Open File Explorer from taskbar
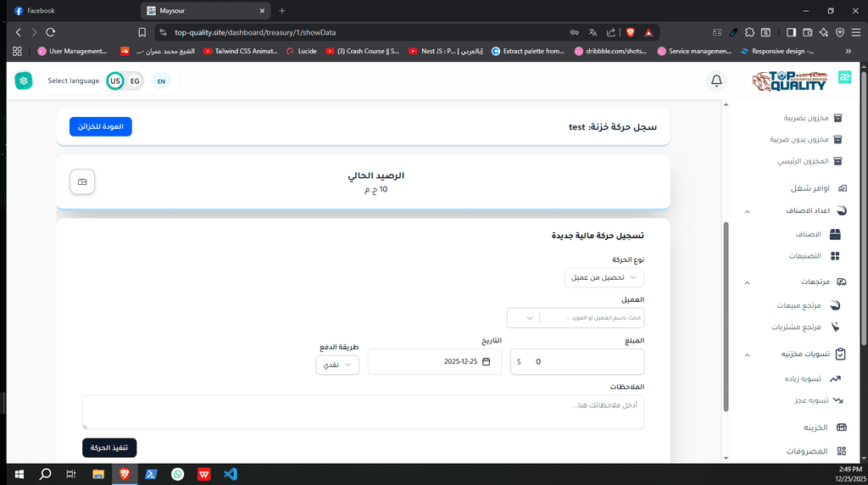The image size is (868, 485). click(x=98, y=475)
